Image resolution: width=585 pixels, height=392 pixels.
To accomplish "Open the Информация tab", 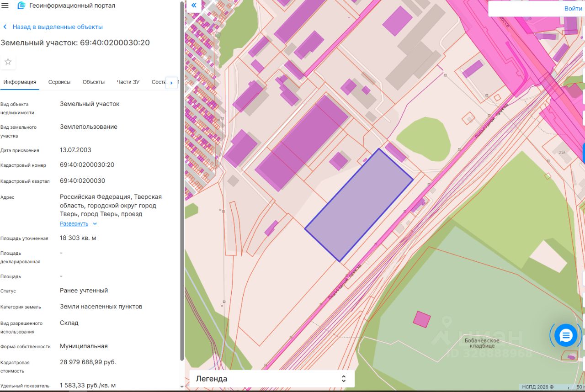I will point(20,82).
